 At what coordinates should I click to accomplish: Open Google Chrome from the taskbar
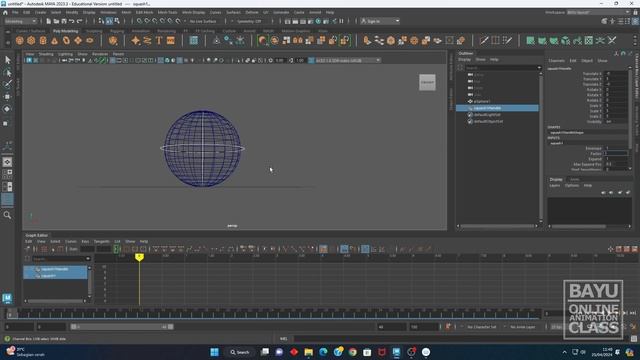(353, 352)
